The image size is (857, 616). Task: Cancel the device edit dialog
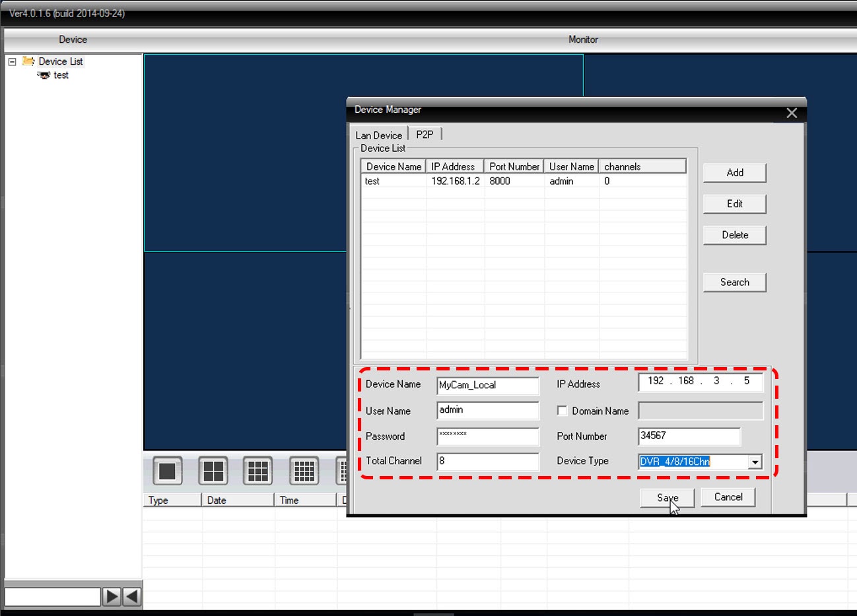tap(728, 496)
